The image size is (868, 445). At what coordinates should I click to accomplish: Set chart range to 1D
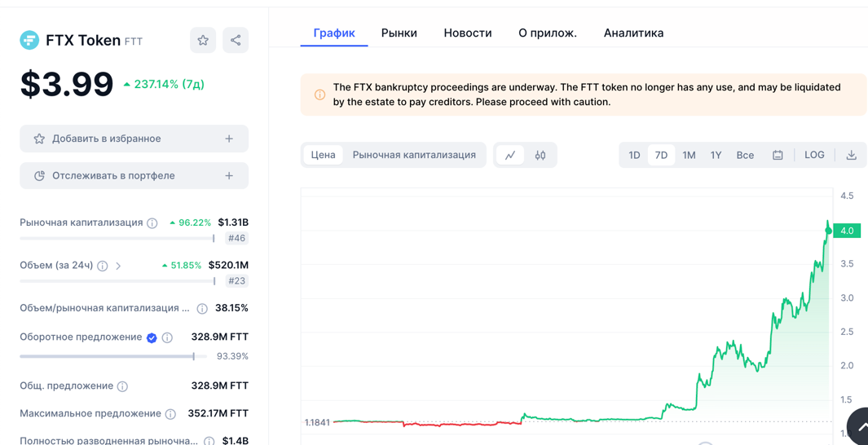pos(634,155)
